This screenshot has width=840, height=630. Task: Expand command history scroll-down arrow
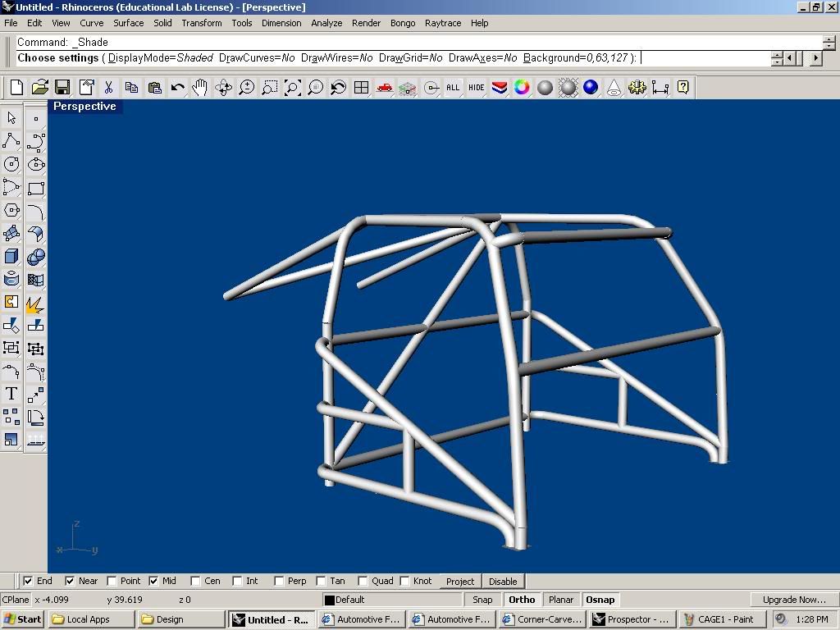click(x=829, y=46)
